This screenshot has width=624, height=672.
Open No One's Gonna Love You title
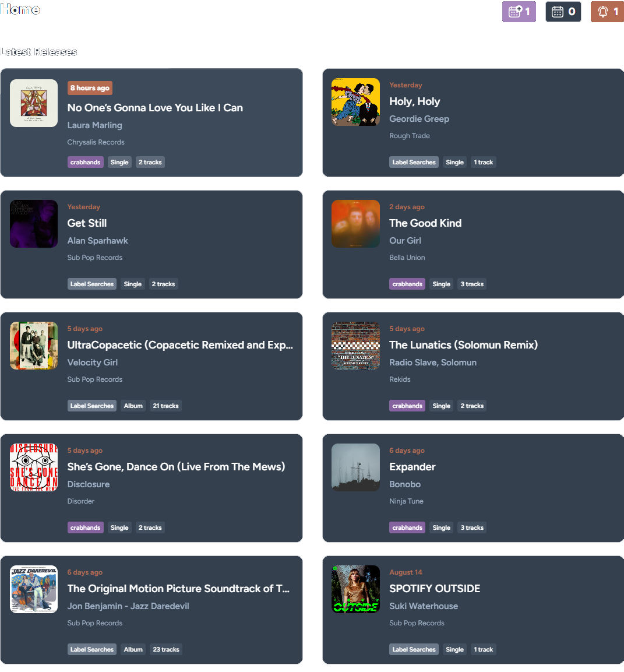pos(155,108)
